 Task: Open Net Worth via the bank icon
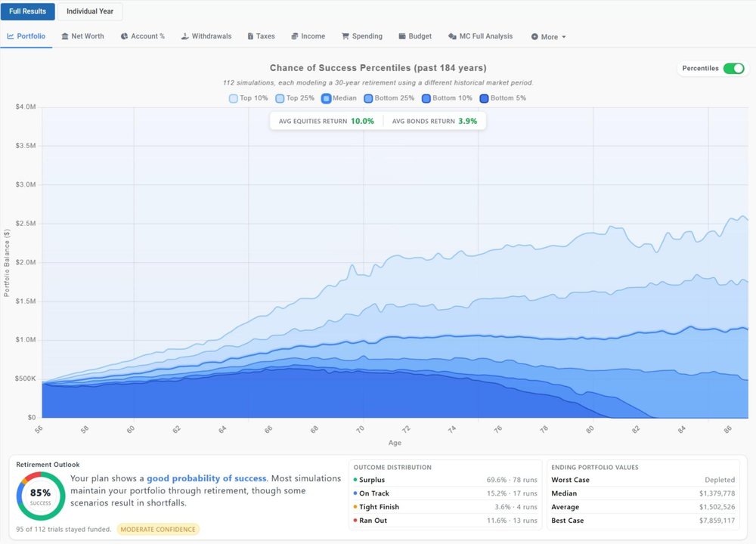[x=65, y=36]
